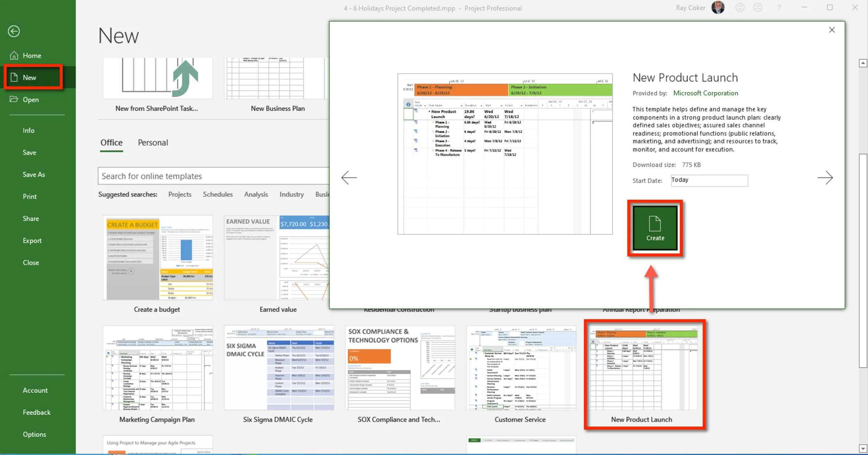Click the scroll down arrow on scrollbar
The image size is (868, 455).
pyautogui.click(x=863, y=448)
